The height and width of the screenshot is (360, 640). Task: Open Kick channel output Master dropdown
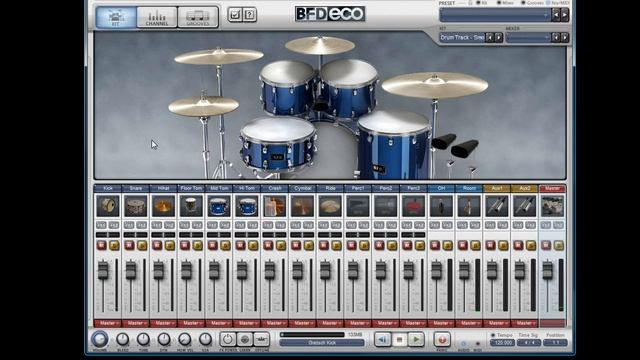pos(108,323)
